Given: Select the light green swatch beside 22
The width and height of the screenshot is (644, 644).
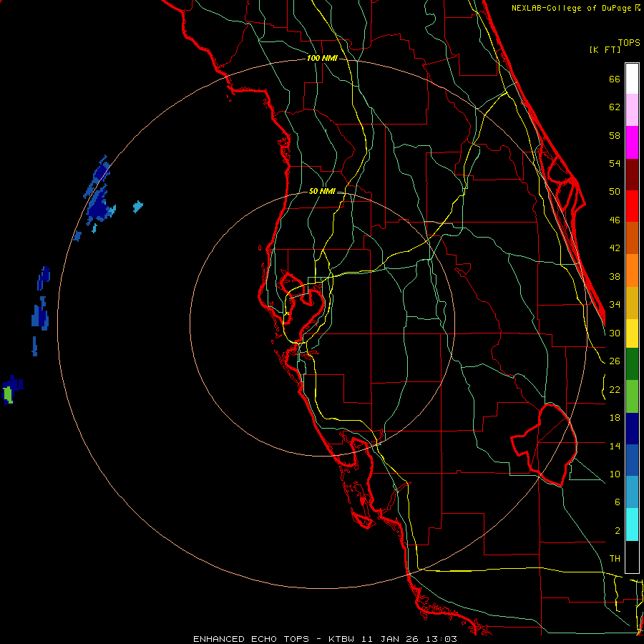Looking at the screenshot, I should point(632,396).
